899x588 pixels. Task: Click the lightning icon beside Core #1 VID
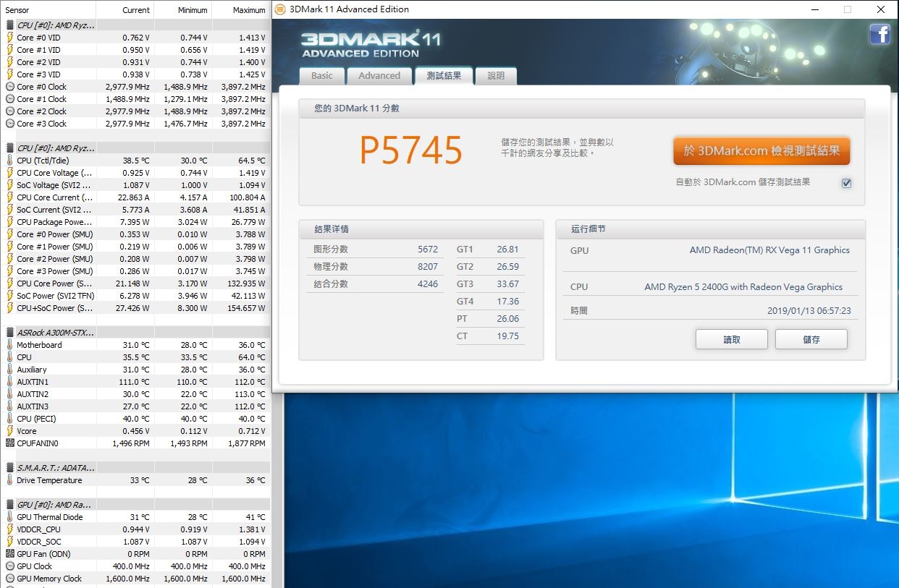9,50
